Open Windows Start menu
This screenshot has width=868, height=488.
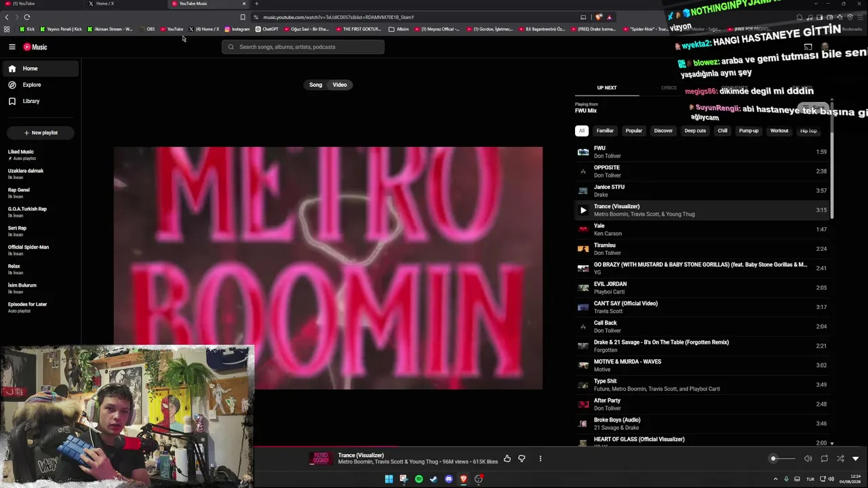pyautogui.click(x=389, y=479)
